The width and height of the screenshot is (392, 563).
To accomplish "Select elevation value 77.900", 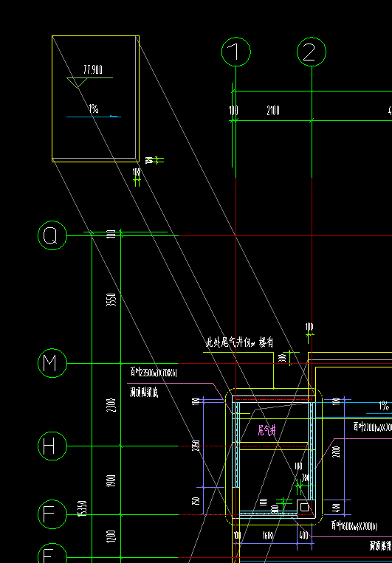I will point(93,69).
